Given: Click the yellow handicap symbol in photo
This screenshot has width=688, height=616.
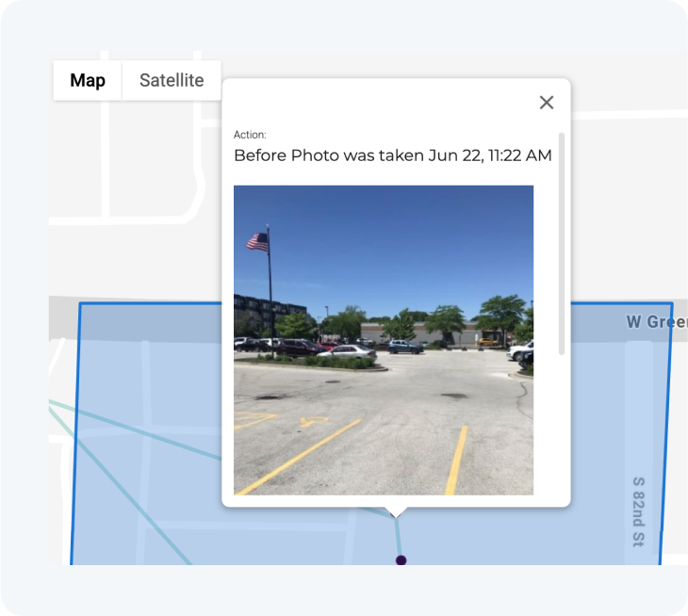Looking at the screenshot, I should pyautogui.click(x=313, y=421).
